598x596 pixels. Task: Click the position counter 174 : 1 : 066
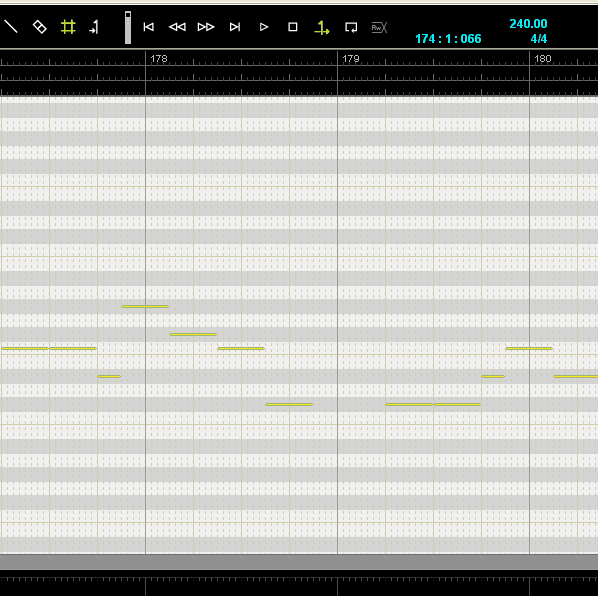(448, 39)
